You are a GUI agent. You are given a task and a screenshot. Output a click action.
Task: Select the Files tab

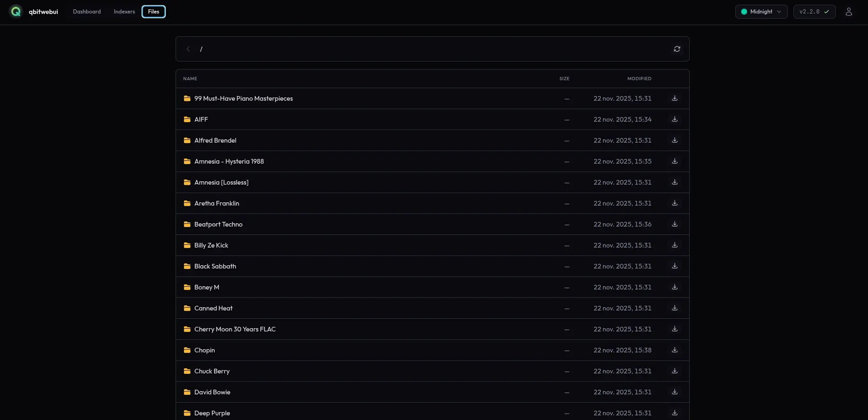154,12
